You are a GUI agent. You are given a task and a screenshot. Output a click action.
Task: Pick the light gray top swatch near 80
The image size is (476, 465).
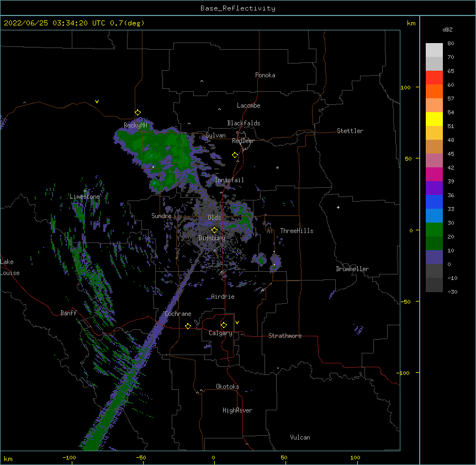[x=434, y=50]
